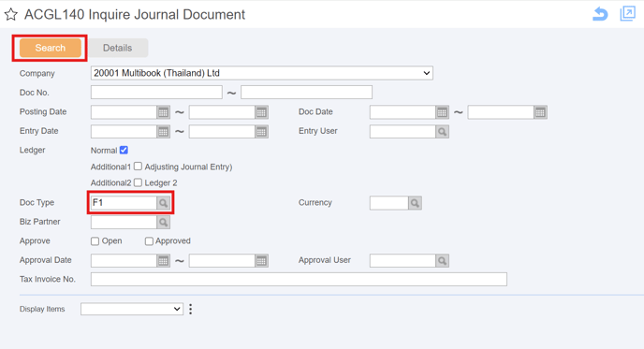This screenshot has width=644, height=349.
Task: Open the Company dropdown list
Action: coord(262,73)
